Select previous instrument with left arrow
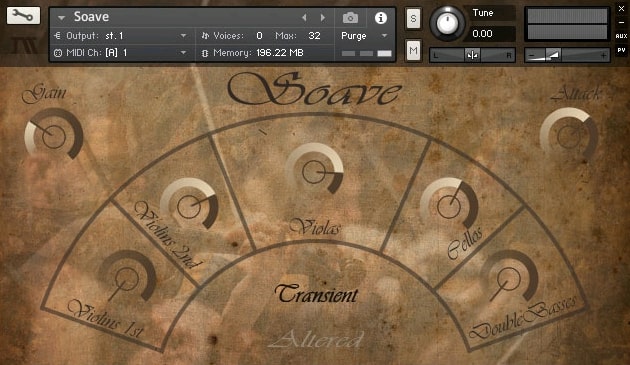Image resolution: width=630 pixels, height=365 pixels. click(304, 17)
